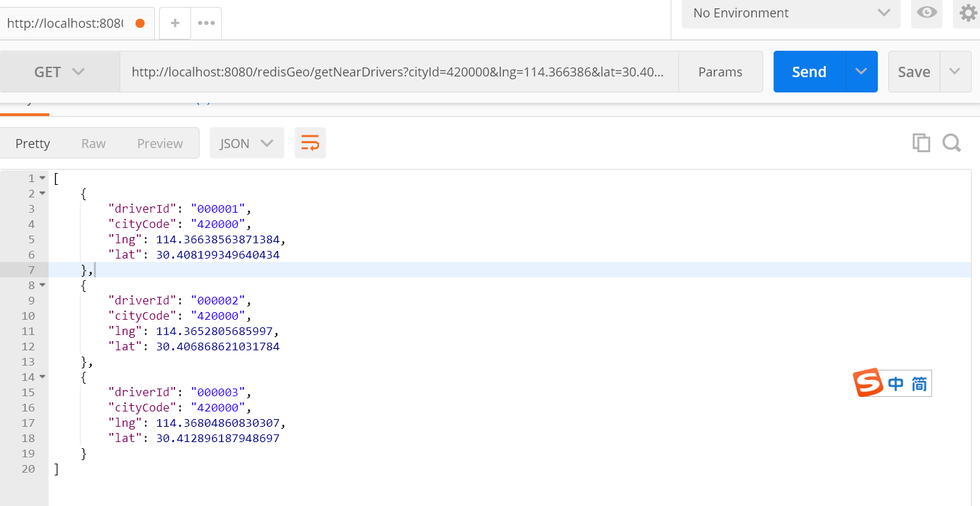The height and width of the screenshot is (506, 980).
Task: Click line number 20 in gutter
Action: tap(28, 468)
